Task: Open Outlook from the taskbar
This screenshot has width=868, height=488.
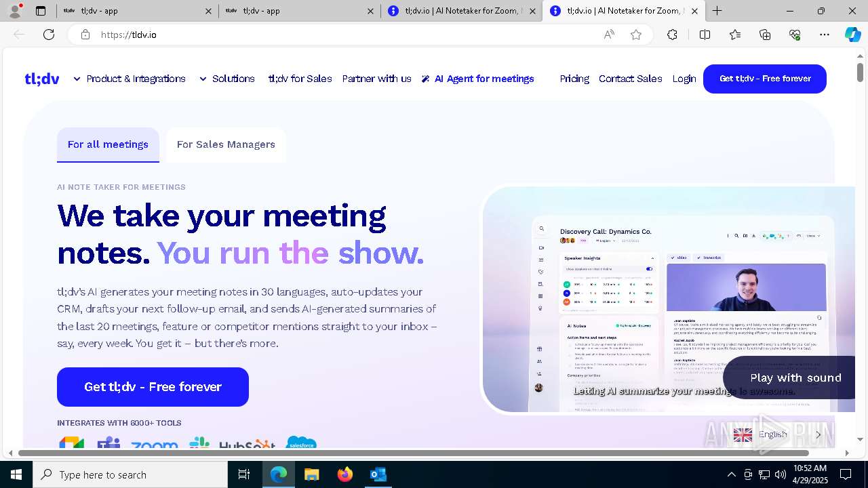Action: coord(378,474)
